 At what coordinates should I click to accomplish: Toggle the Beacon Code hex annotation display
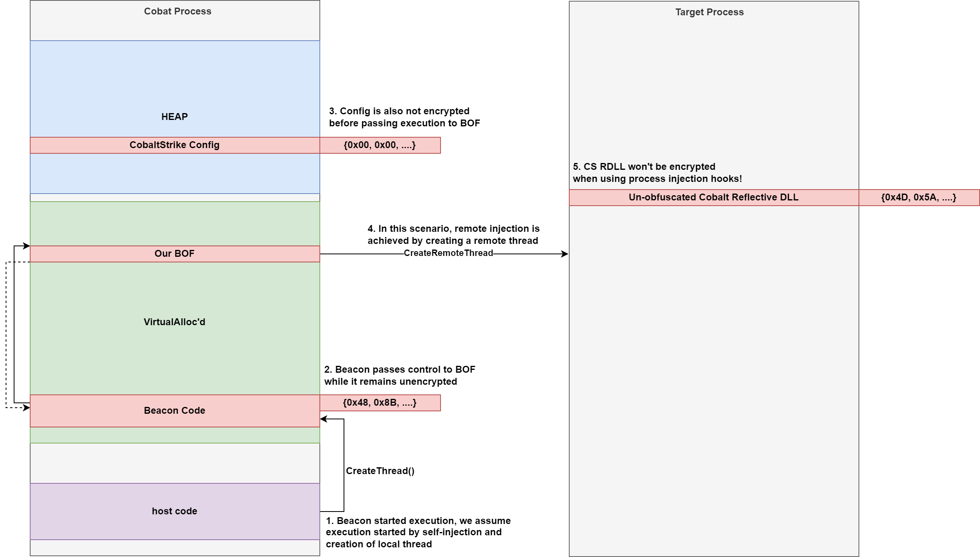378,406
